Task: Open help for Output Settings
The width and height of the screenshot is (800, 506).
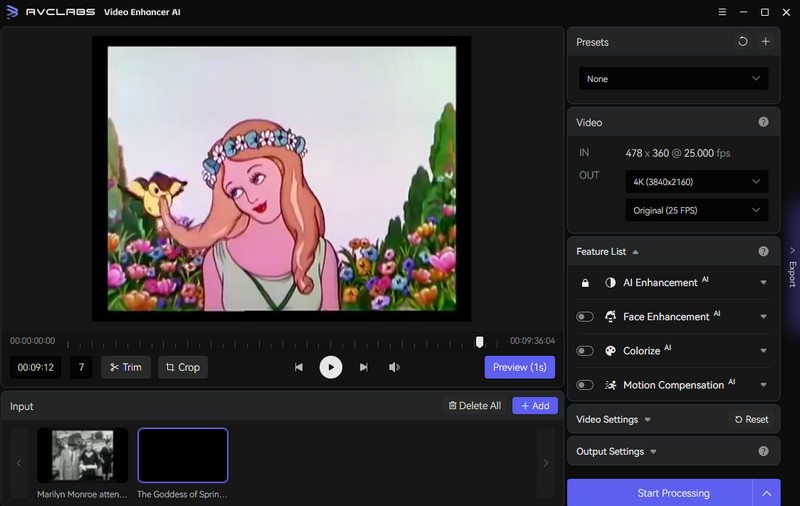Action: pos(763,451)
